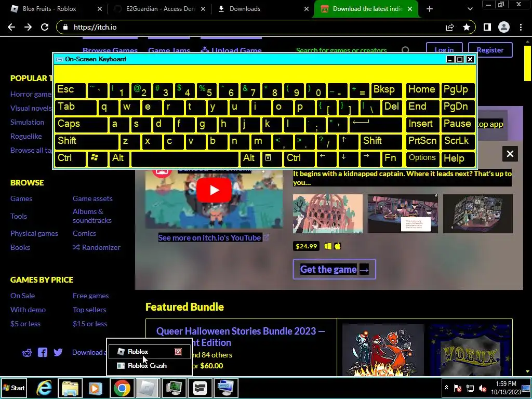The image size is (532, 399).
Task: Open Queer Halloween Stories Bundle 2023 link
Action: pos(241,337)
